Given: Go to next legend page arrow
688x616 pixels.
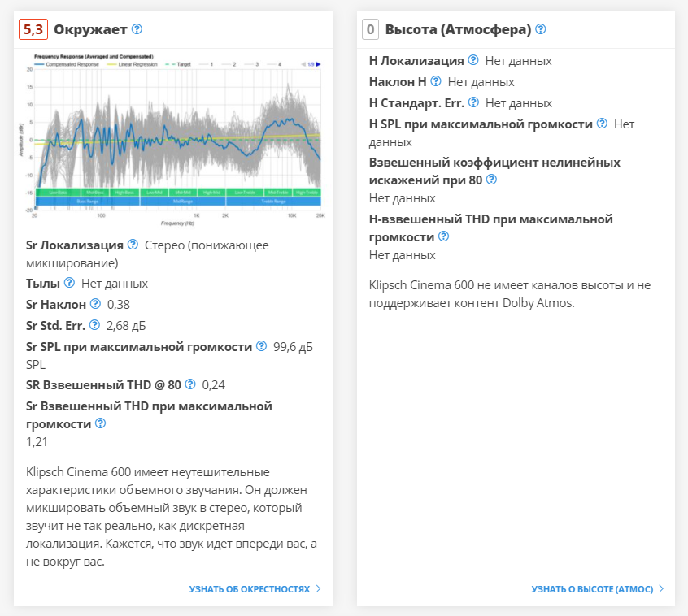Looking at the screenshot, I should pyautogui.click(x=318, y=63).
